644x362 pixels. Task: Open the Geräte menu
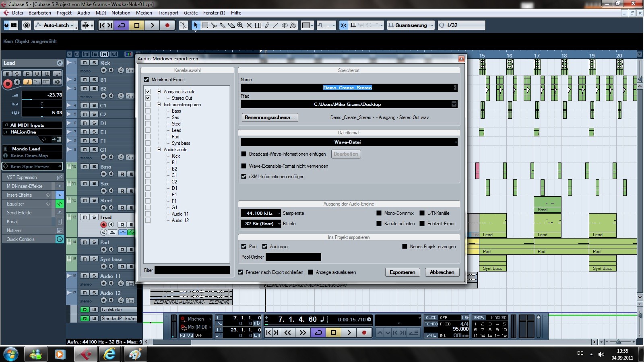(191, 13)
